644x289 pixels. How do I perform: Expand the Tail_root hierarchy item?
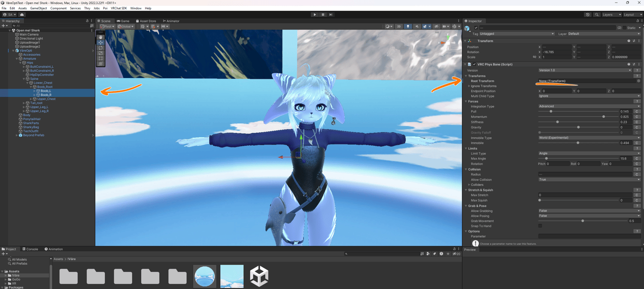click(x=24, y=103)
